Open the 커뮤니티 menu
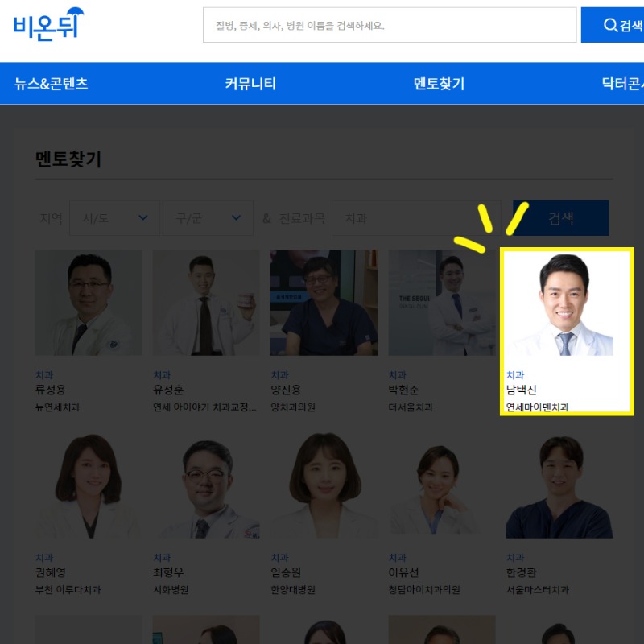Image resolution: width=644 pixels, height=644 pixels. click(250, 84)
